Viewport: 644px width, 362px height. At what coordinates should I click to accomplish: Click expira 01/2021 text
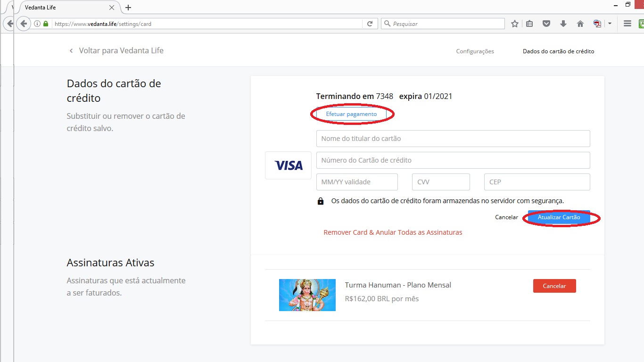pos(426,96)
